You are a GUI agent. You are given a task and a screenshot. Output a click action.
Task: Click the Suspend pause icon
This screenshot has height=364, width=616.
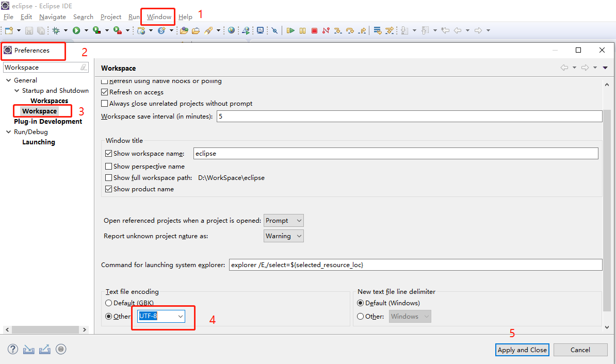pos(302,30)
